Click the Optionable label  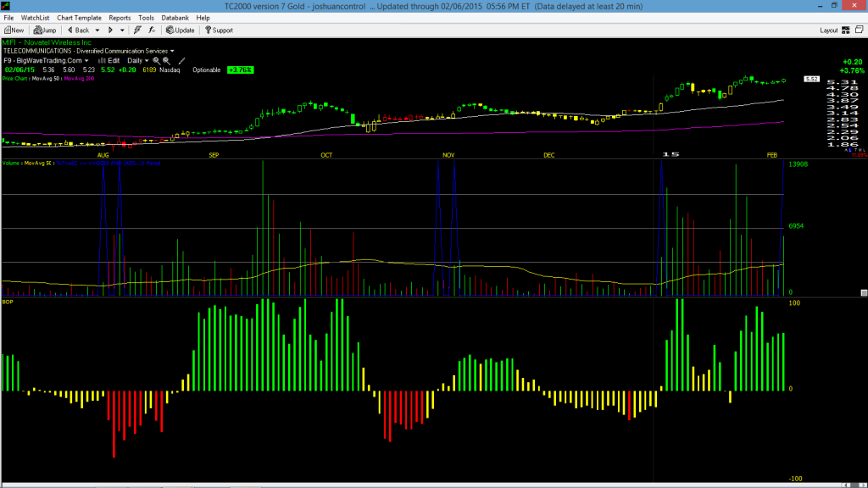pos(207,70)
